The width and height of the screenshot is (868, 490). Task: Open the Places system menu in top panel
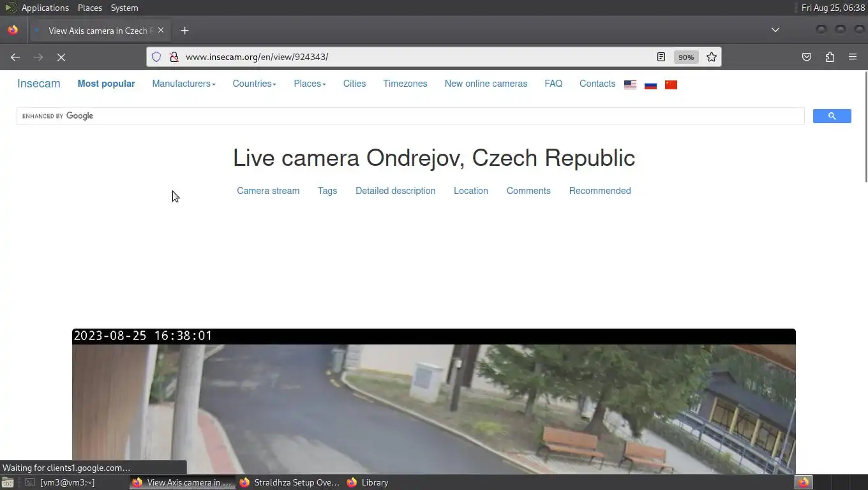[90, 8]
